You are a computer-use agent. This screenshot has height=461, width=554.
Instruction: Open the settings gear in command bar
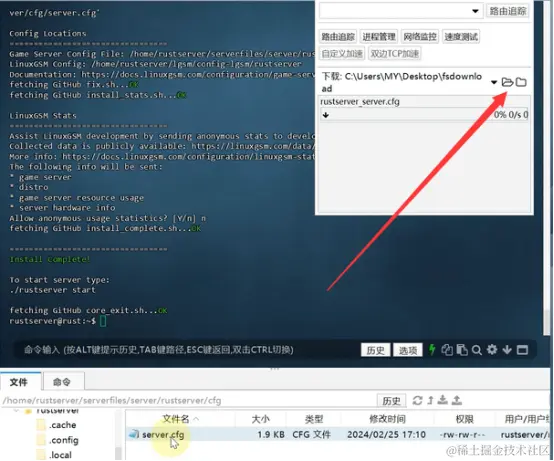click(x=492, y=350)
